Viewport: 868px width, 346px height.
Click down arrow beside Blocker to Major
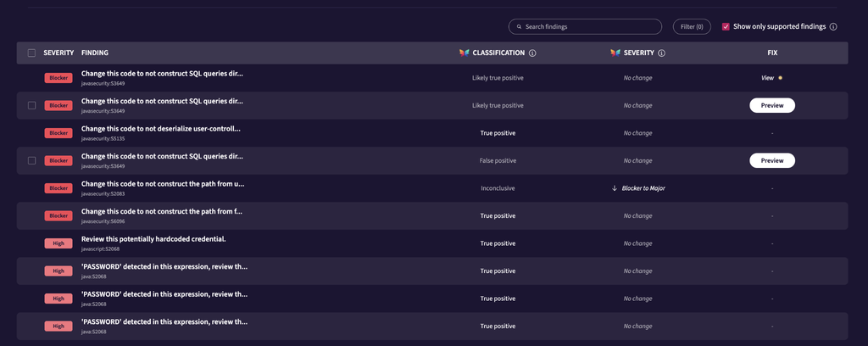614,188
